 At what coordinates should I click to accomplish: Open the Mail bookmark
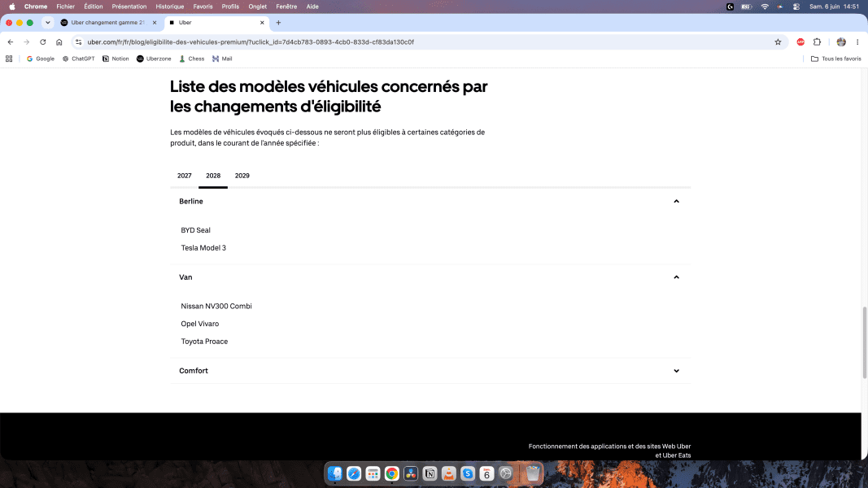click(222, 59)
